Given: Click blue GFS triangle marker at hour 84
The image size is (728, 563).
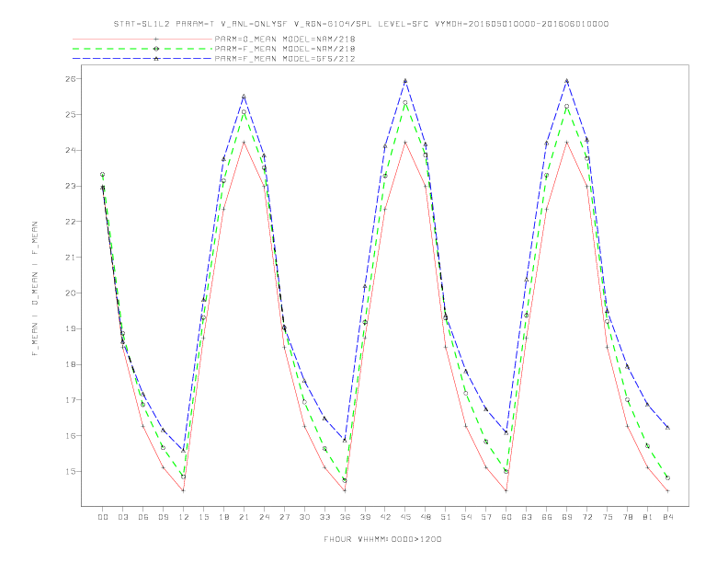Looking at the screenshot, I should pyautogui.click(x=667, y=428).
